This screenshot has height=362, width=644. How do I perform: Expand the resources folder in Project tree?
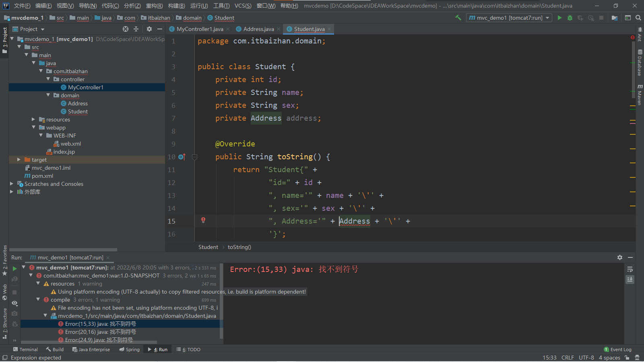pos(33,119)
